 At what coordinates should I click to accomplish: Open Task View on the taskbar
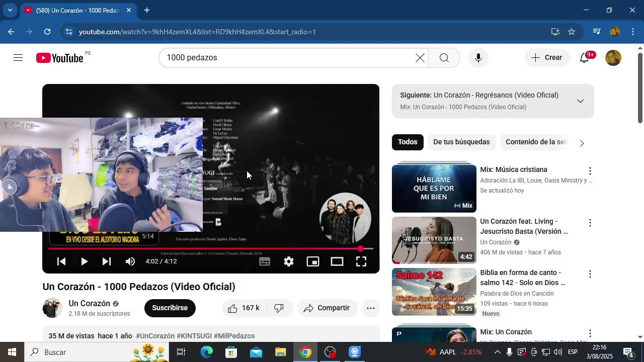pyautogui.click(x=181, y=352)
